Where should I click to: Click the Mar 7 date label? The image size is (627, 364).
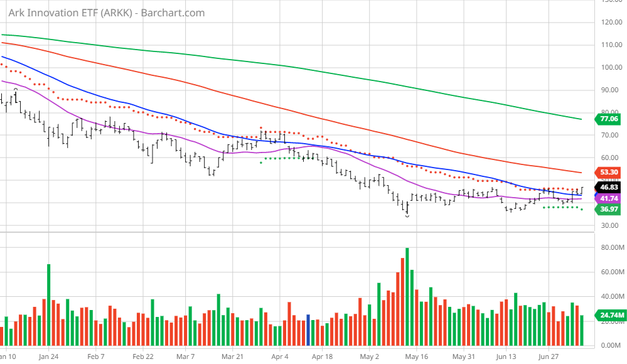point(186,356)
